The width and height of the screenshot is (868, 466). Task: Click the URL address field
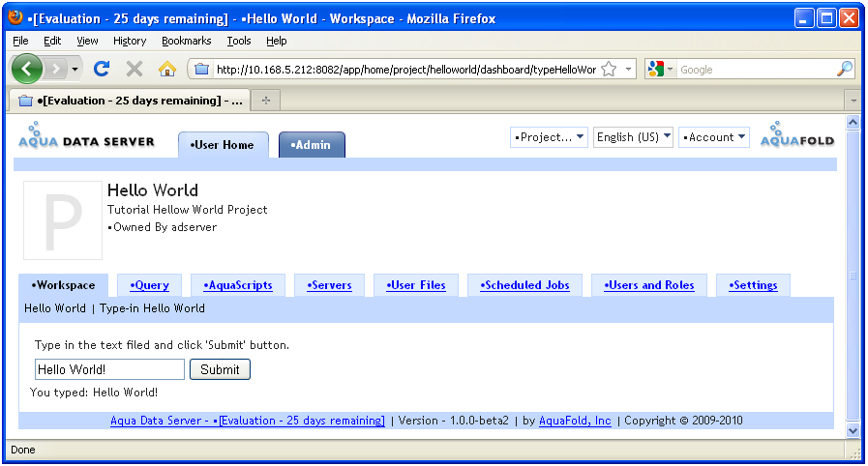405,70
